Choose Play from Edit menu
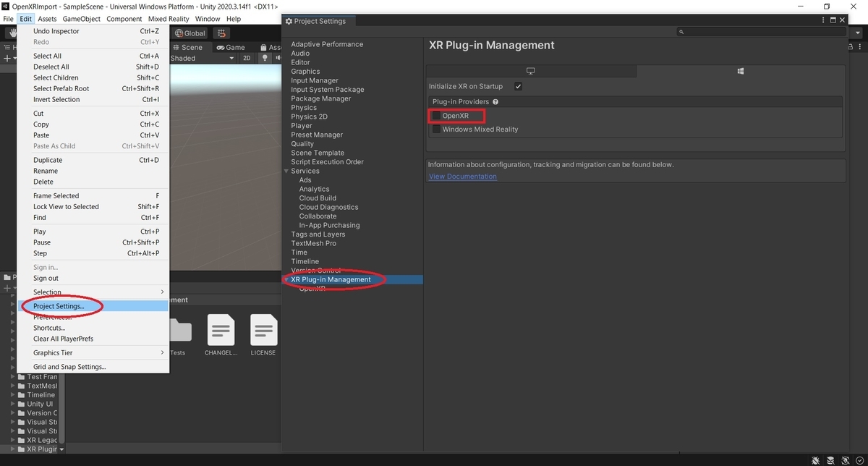This screenshot has width=868, height=466. point(93,232)
